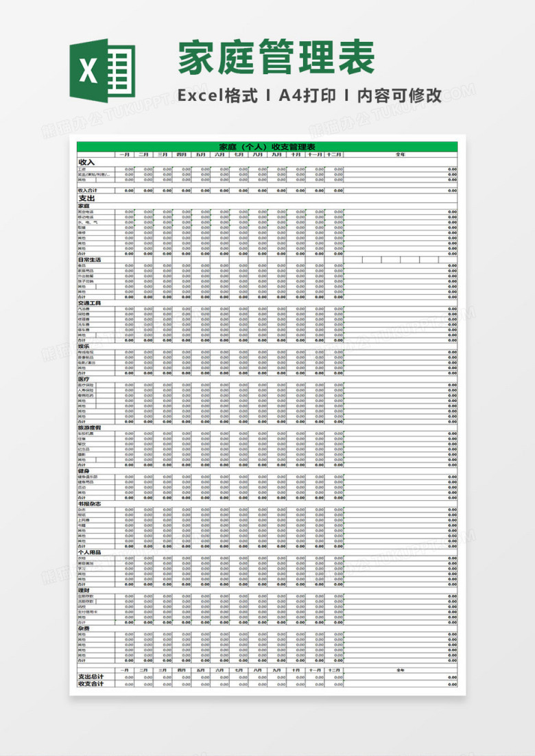This screenshot has width=535, height=756.
Task: Click the 一月 column header at top
Action: (124, 155)
